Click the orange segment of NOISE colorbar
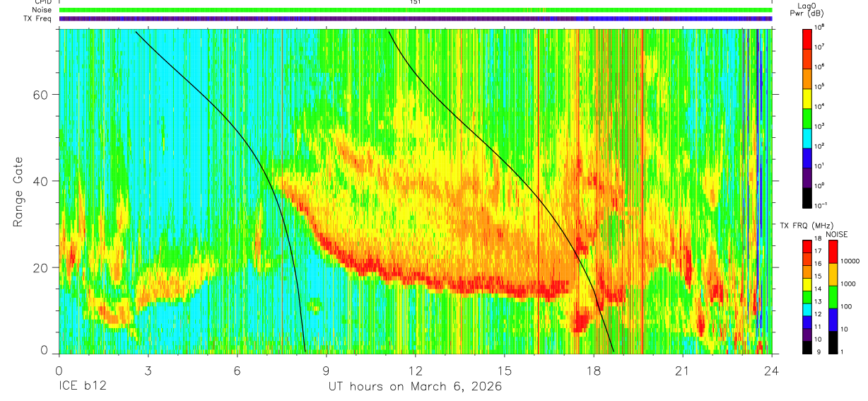Screen dimensions: 868x401 point(833,274)
